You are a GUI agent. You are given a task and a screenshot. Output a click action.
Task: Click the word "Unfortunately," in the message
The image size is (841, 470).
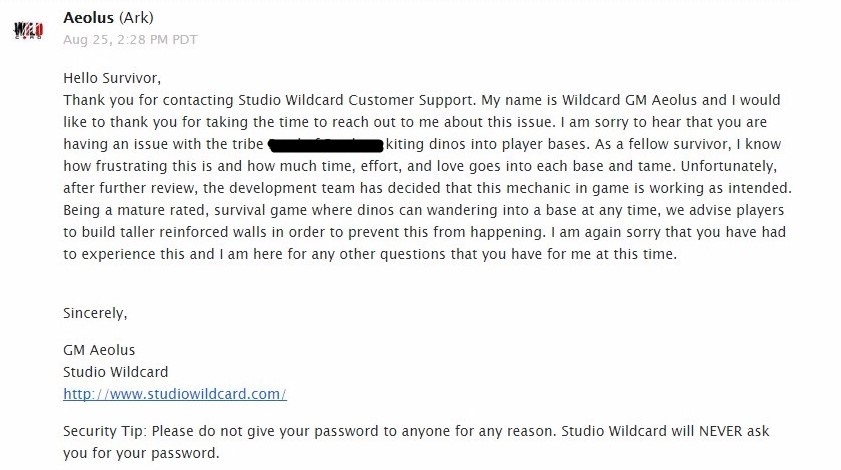coord(728,166)
